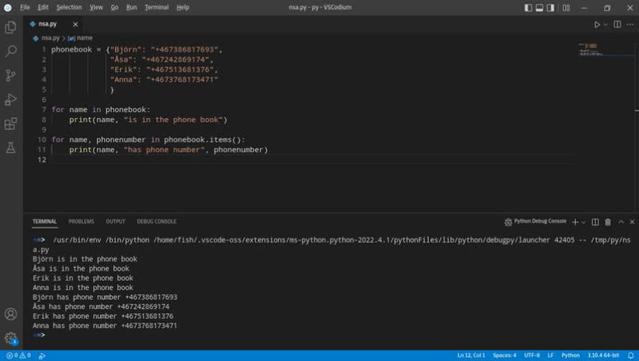Select language mode Python in status bar
Image resolution: width=639 pixels, height=361 pixels.
pyautogui.click(x=570, y=356)
